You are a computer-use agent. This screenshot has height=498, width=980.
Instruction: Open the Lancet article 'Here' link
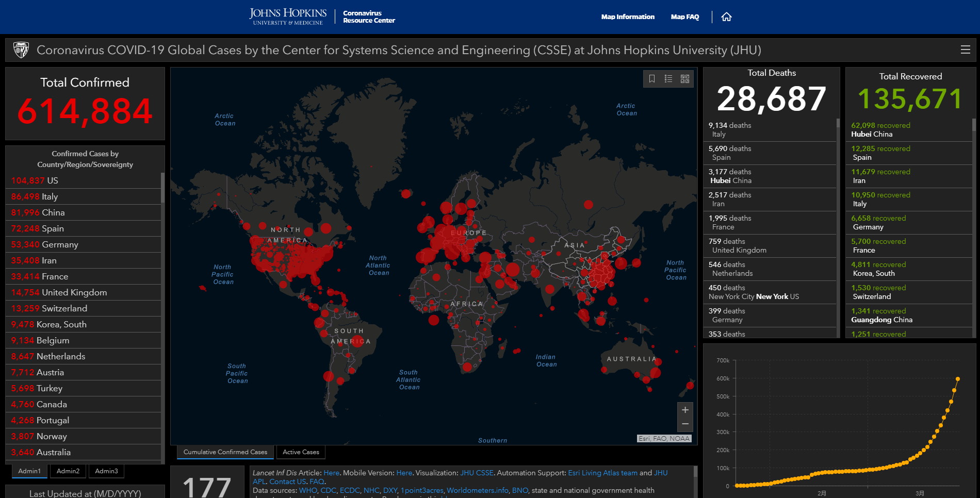tap(331, 473)
